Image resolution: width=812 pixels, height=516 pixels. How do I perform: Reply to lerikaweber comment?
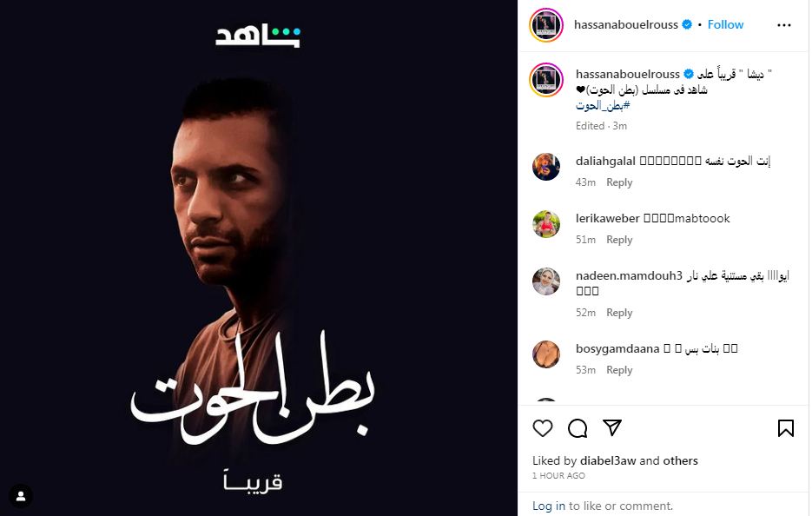(x=619, y=240)
